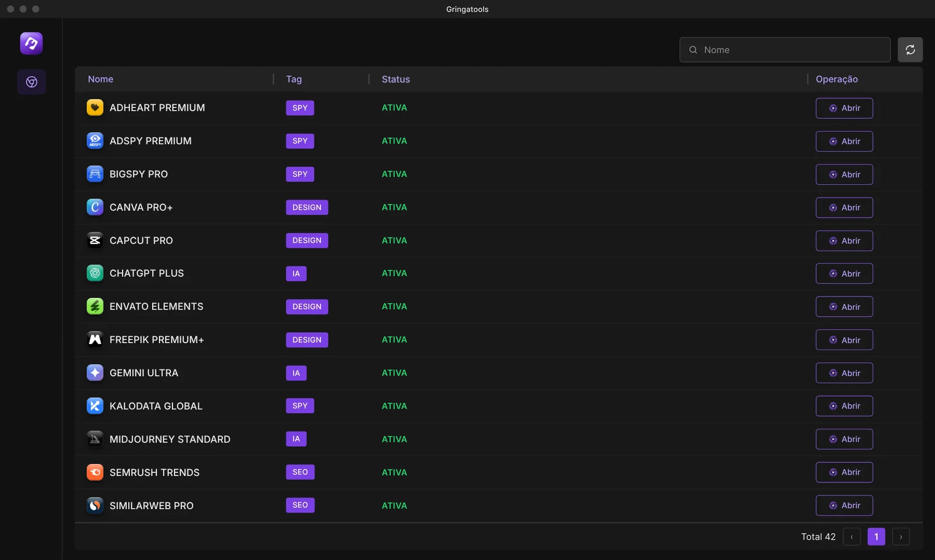Click SPY tag on BIGSPY PRO row
Viewport: 935px width, 560px height.
tap(300, 174)
